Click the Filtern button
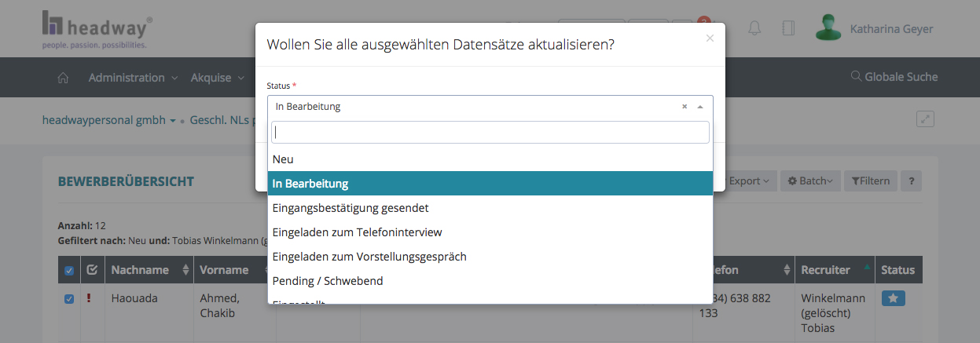 [x=871, y=181]
